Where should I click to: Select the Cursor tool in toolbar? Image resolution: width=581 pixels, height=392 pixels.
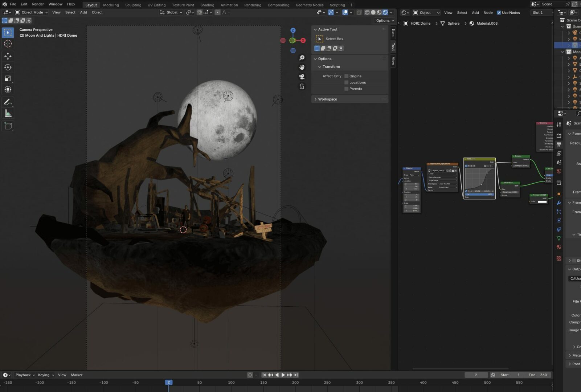(8, 44)
